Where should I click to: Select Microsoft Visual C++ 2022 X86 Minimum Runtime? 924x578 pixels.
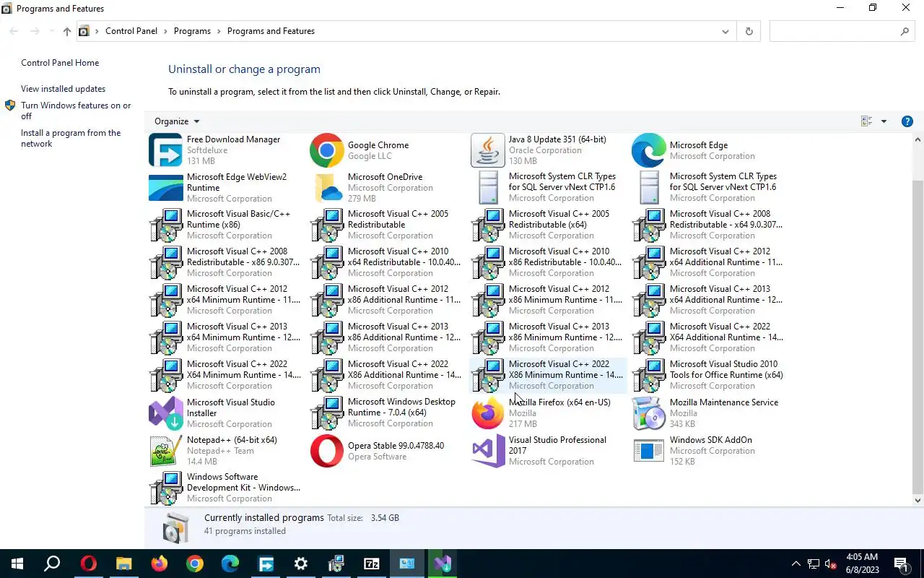pyautogui.click(x=549, y=376)
